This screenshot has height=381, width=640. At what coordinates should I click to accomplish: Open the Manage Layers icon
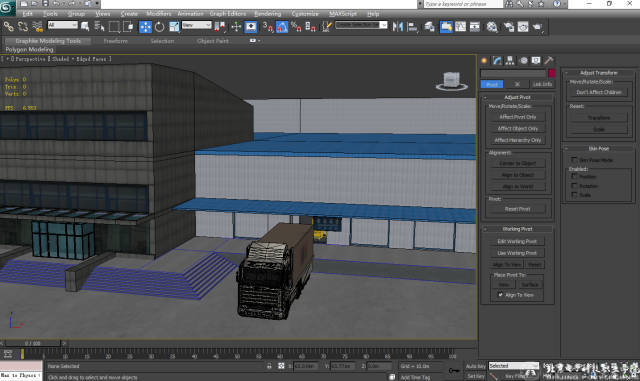pos(429,27)
